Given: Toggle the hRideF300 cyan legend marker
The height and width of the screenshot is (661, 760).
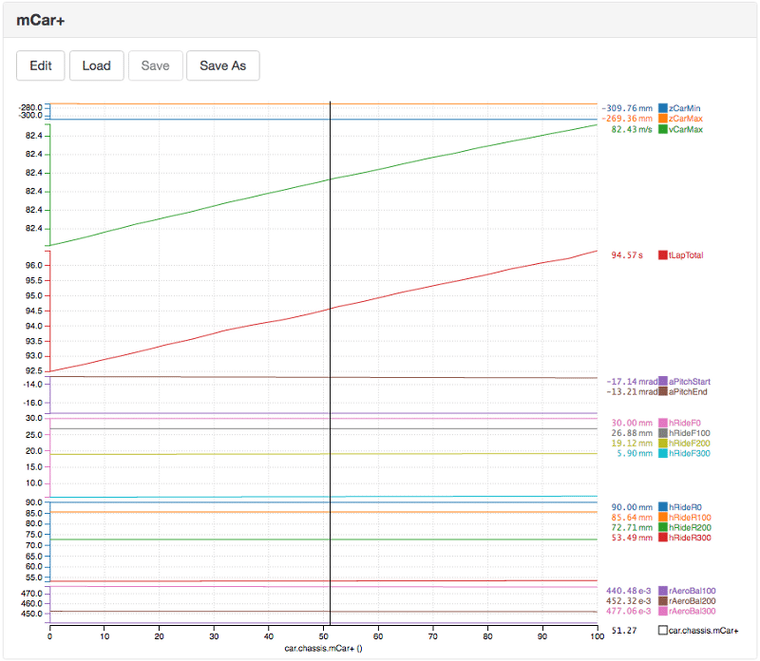Looking at the screenshot, I should point(662,454).
